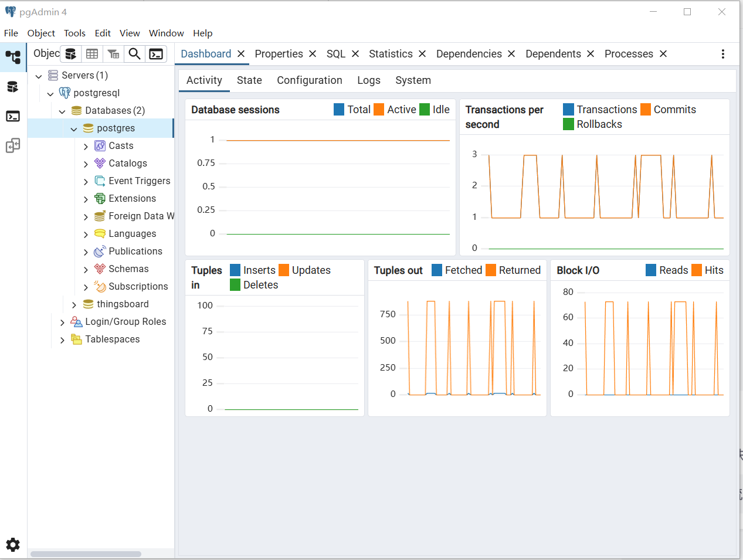Open the File menu
Viewport: 743px width, 560px height.
tap(11, 33)
